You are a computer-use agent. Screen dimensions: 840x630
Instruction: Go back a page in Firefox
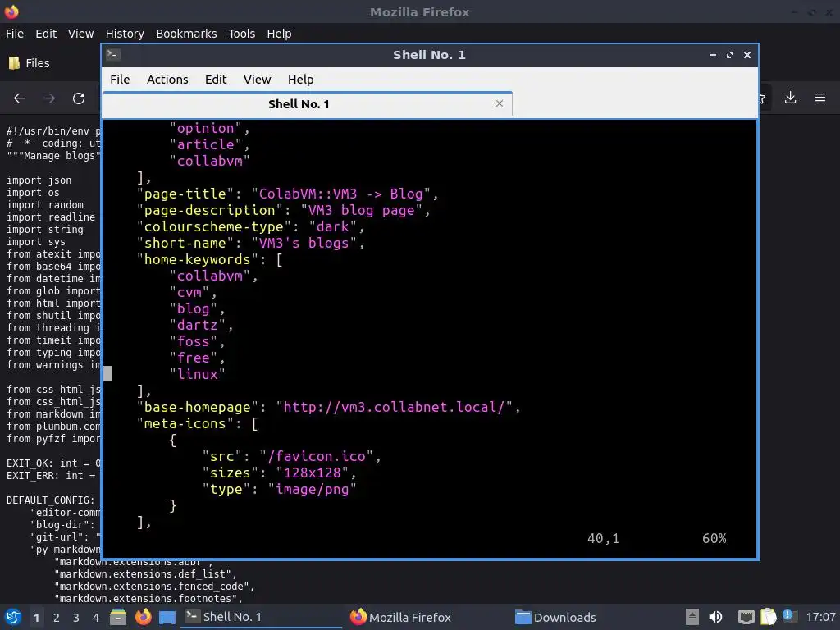(20, 98)
